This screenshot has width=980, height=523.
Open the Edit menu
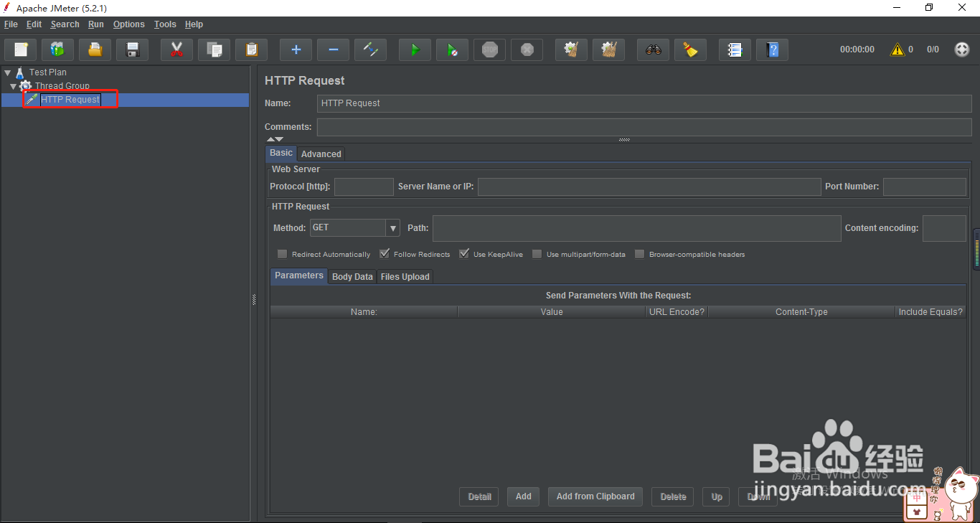[34, 24]
